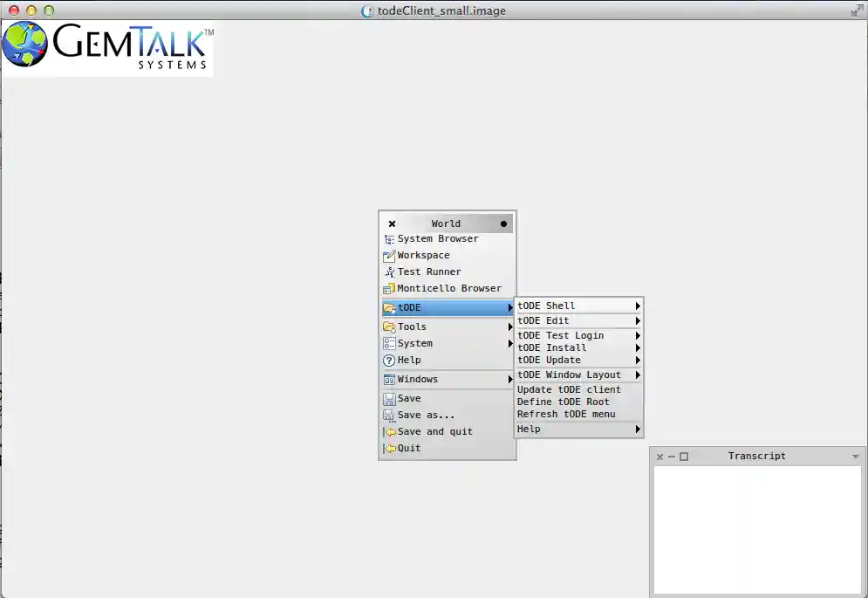Open the Windows submenu arrow
This screenshot has width=868, height=598.
(510, 380)
